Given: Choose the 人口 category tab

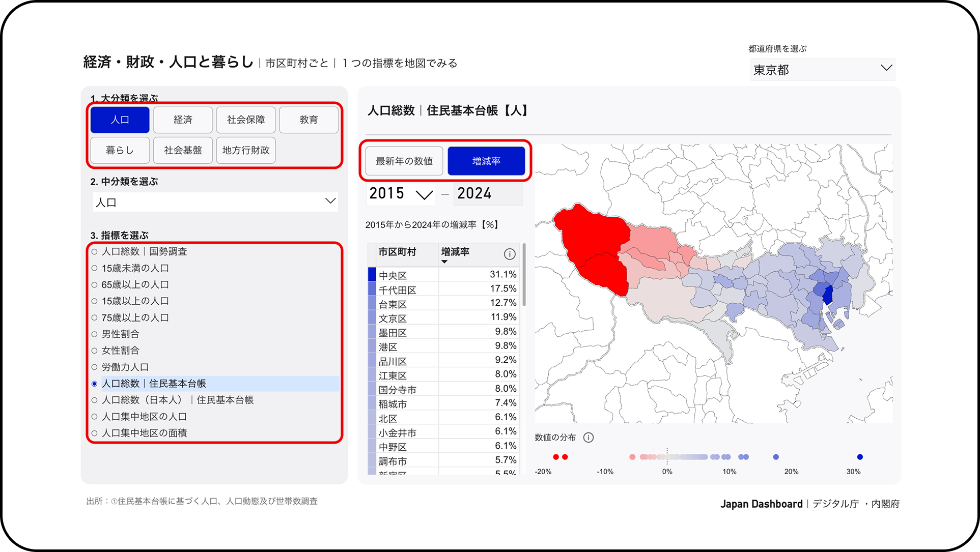Looking at the screenshot, I should pos(120,120).
